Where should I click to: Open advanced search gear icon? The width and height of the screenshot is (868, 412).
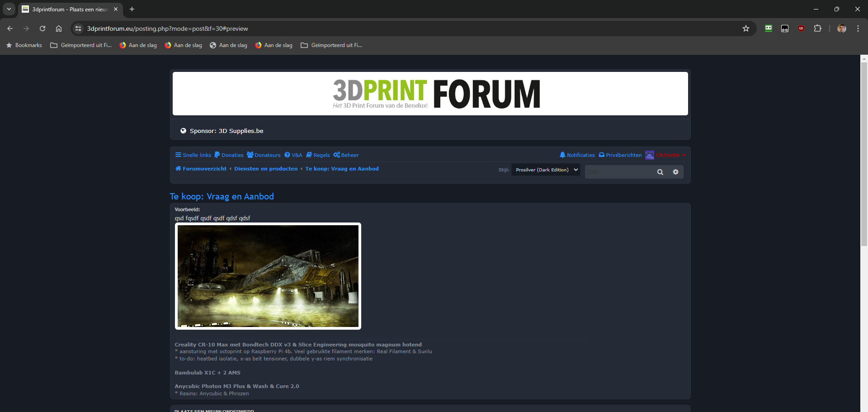(x=675, y=172)
